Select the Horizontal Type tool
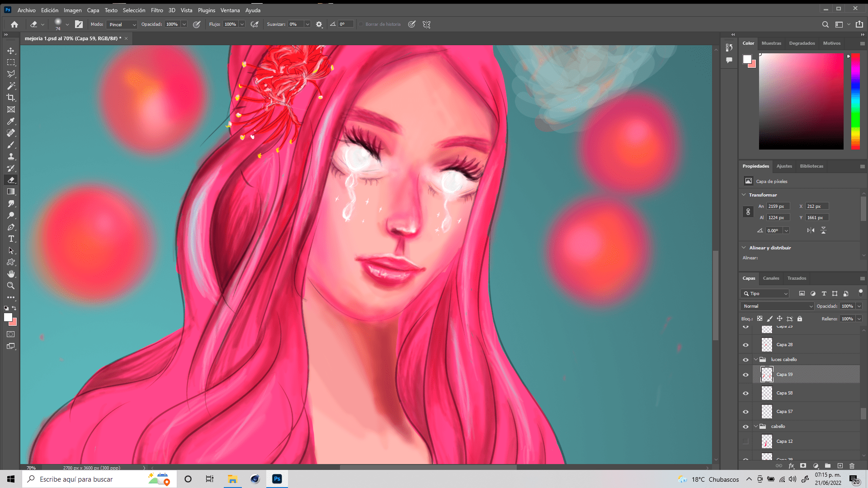This screenshot has width=868, height=488. coord(11,239)
